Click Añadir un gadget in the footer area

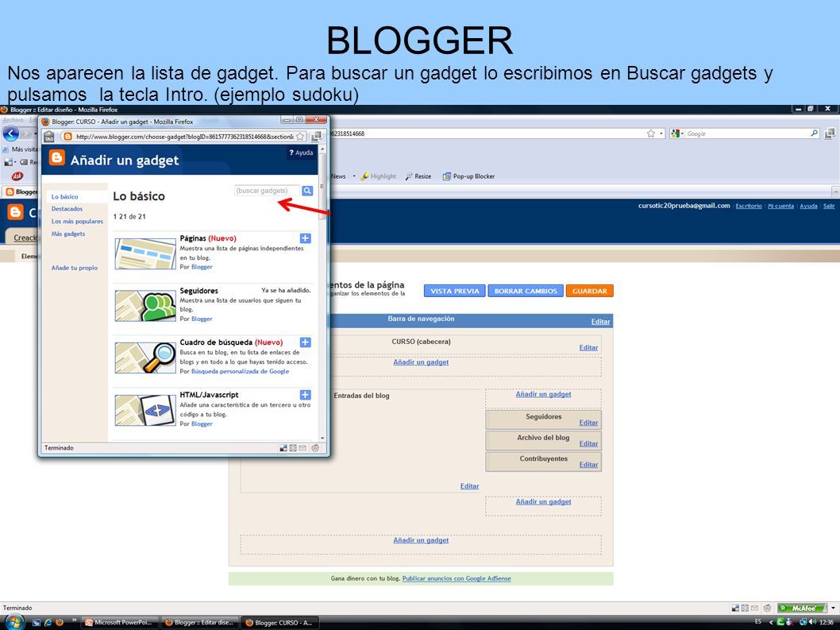coord(421,540)
